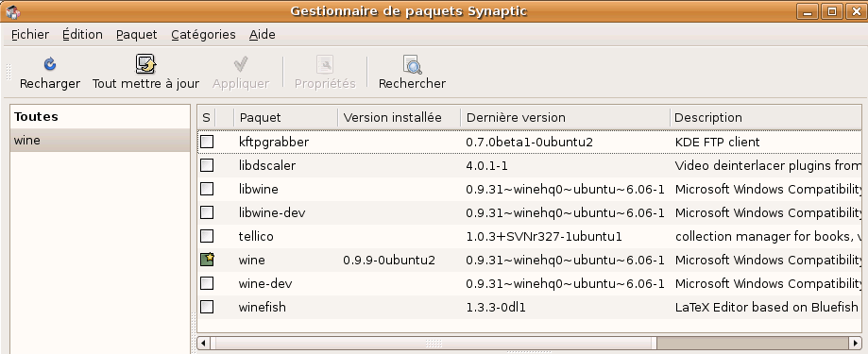Click the Propriétés toolbar icon

coord(325,64)
